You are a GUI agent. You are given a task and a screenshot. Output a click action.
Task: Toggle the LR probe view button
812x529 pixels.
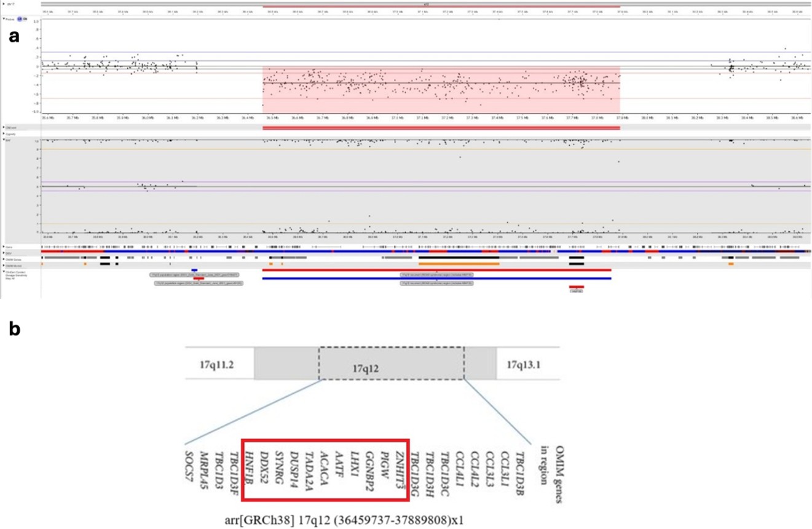pyautogui.click(x=20, y=18)
